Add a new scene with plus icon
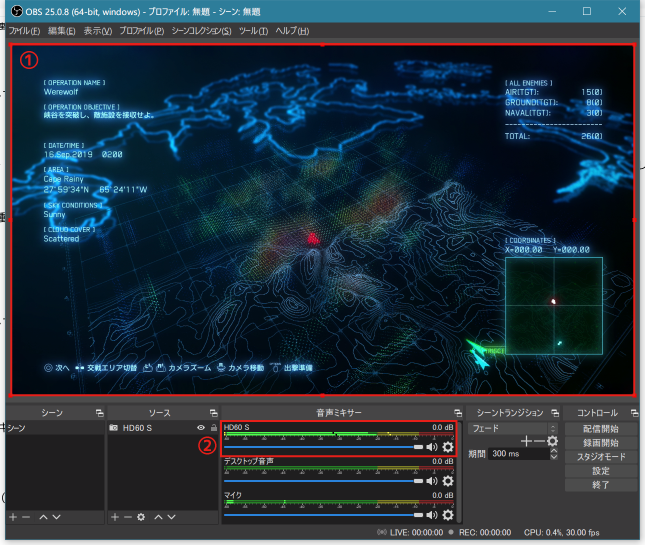The image size is (645, 545). (x=13, y=517)
